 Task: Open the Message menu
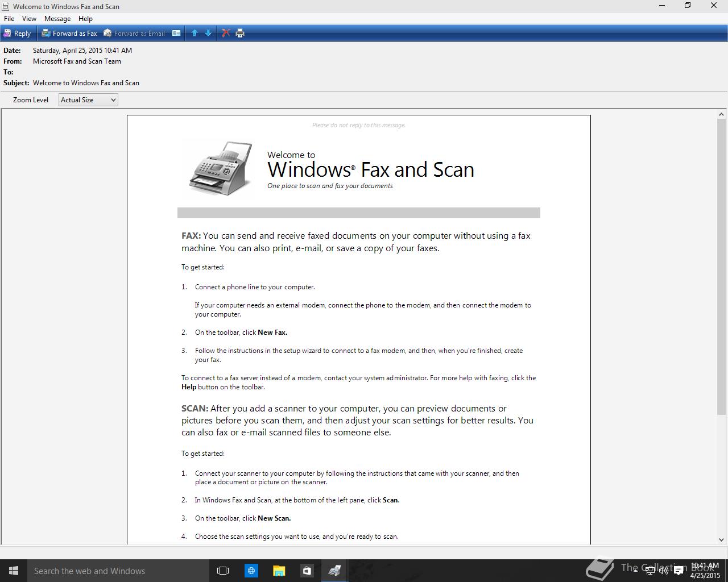pos(57,19)
